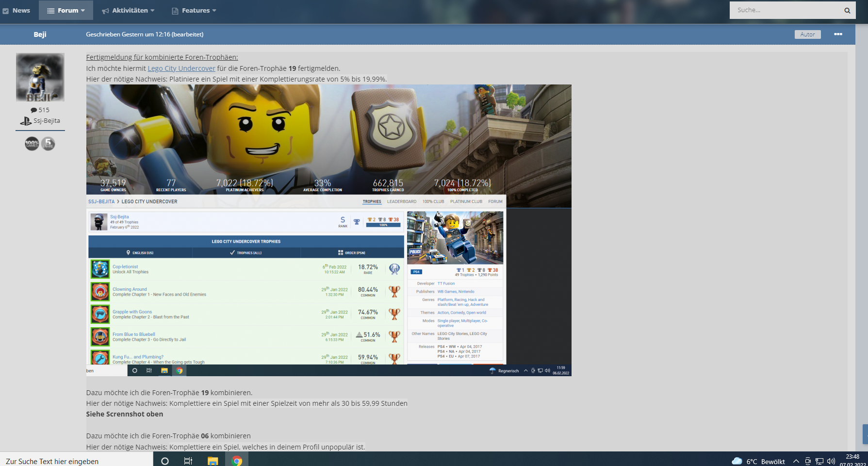Viewport: 868px width, 466px height.
Task: Click TROPHIES (ALL) filter in screenshot
Action: coord(246,253)
